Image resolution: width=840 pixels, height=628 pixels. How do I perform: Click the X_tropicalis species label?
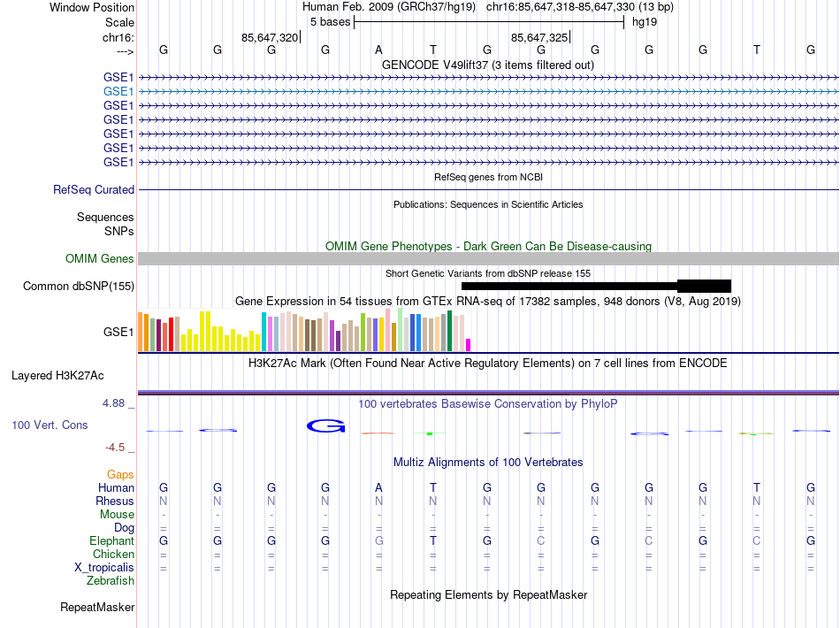pos(104,568)
